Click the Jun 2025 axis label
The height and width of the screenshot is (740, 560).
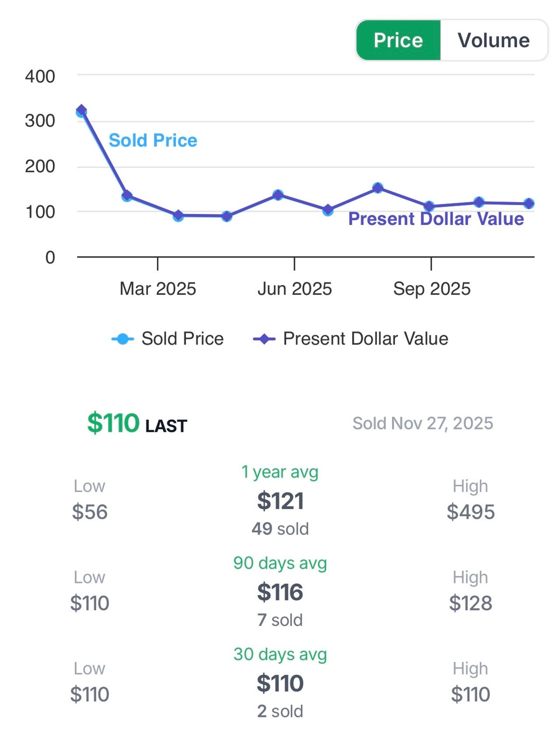click(294, 289)
